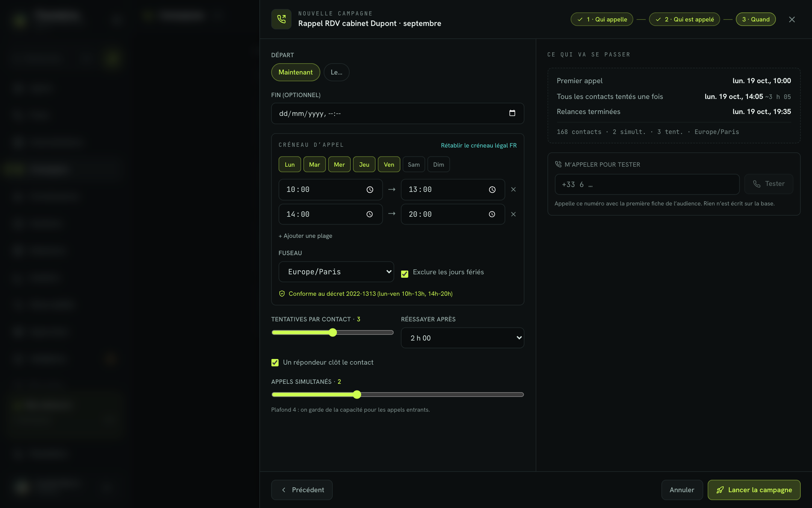The image size is (812, 508).
Task: Open the Europe/Paris timezone dropdown
Action: point(336,272)
